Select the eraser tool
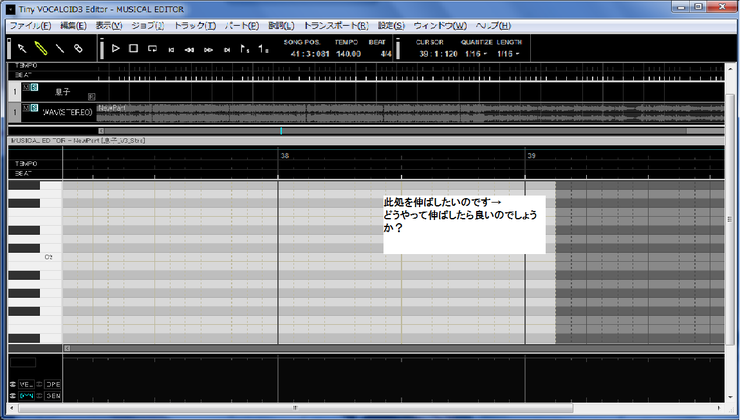Image resolution: width=740 pixels, height=420 pixels. click(78, 48)
